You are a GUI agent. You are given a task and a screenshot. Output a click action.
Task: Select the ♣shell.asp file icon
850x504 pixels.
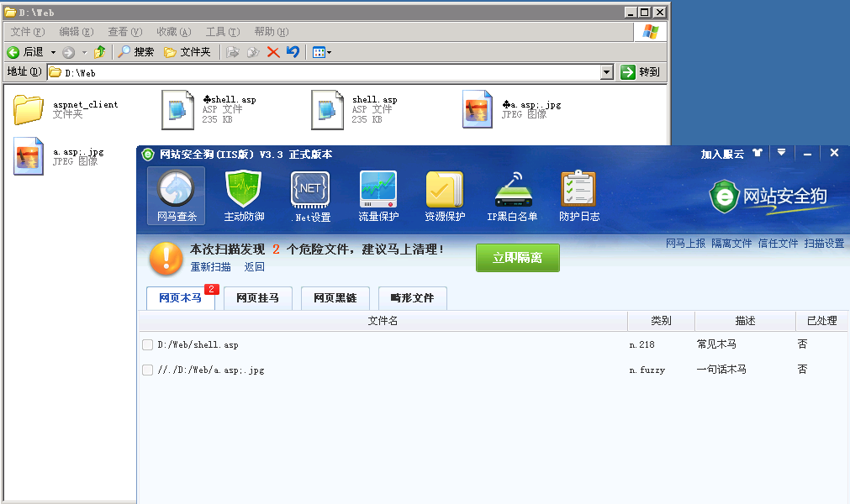[177, 110]
